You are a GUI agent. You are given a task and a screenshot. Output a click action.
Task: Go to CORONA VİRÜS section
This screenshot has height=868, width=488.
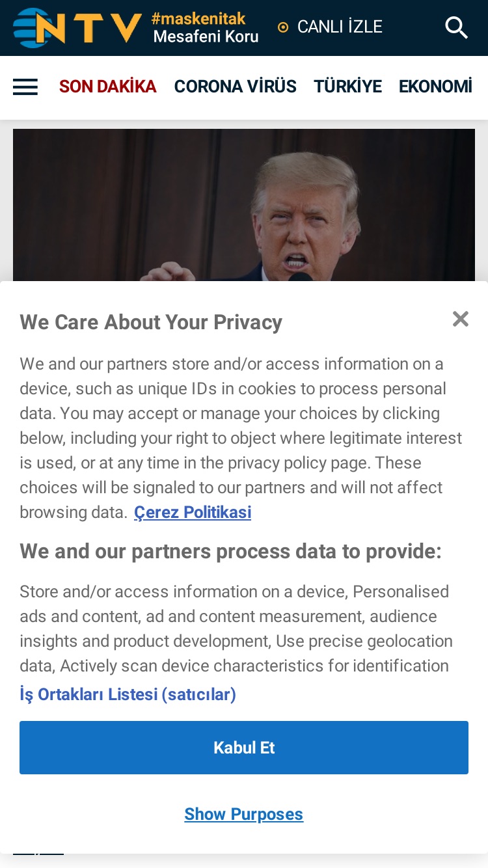click(236, 87)
